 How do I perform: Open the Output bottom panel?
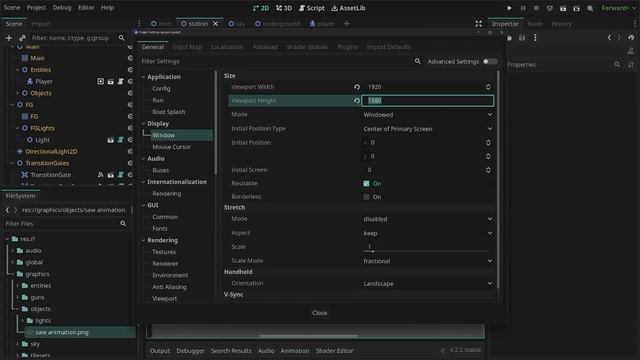(x=160, y=351)
